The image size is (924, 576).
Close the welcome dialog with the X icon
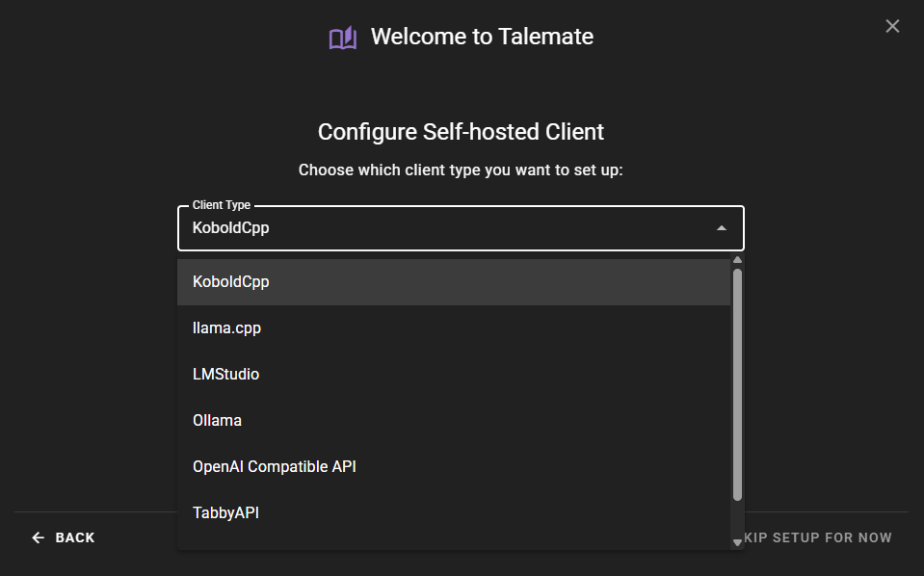click(892, 26)
